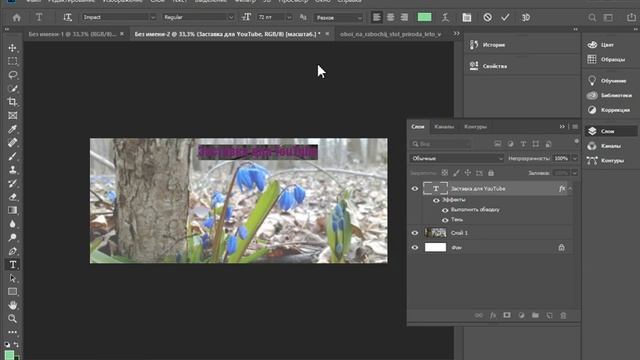Select the Blur tool

[12, 224]
